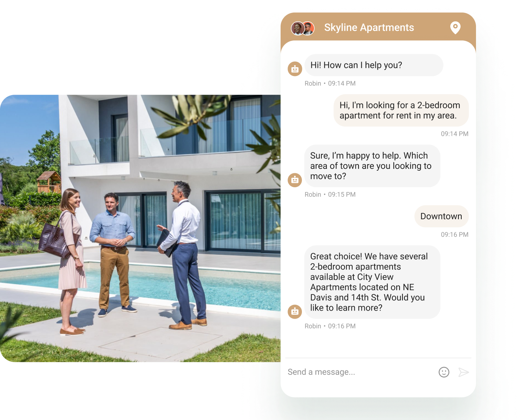Click the 09:16 PM timestamp under Downtown
This screenshot has height=420, width=523.
[454, 234]
